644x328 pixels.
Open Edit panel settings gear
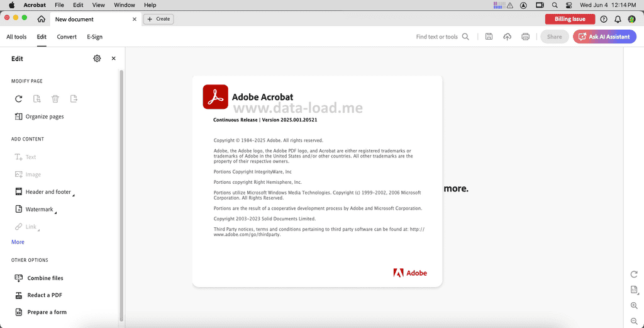[97, 59]
